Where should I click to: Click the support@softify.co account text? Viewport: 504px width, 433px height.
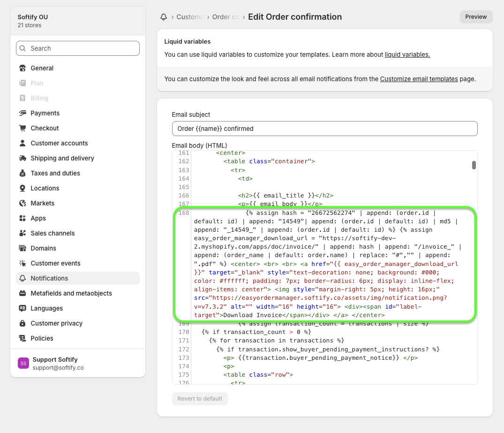click(58, 368)
